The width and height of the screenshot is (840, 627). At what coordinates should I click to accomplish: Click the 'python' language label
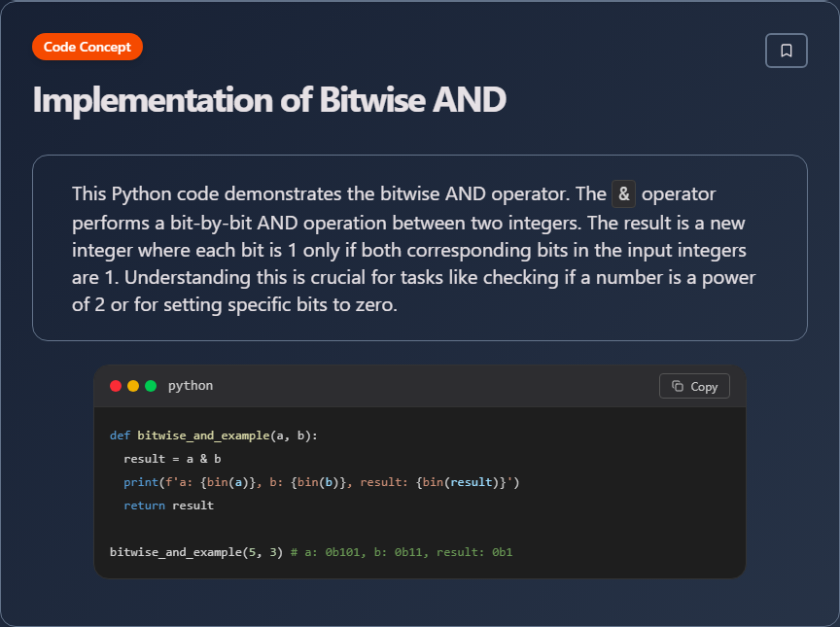[x=191, y=386]
